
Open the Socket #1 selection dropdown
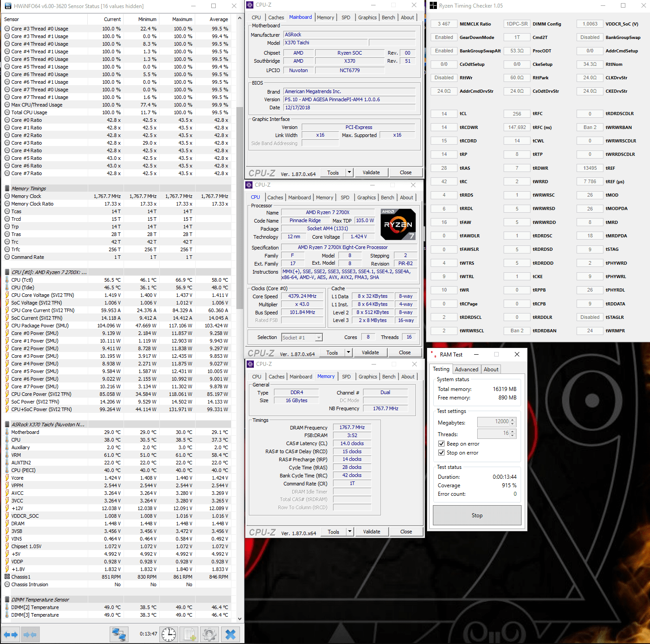(302, 338)
